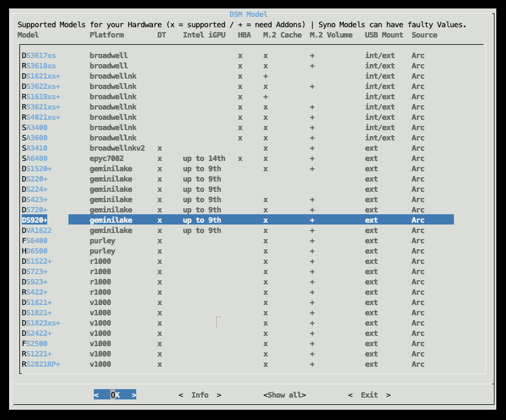506x420 pixels.
Task: Select the DS920+ model row
Action: (x=35, y=220)
